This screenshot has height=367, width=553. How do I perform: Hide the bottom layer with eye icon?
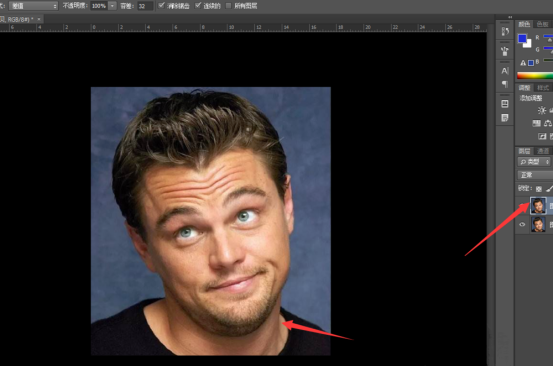point(522,225)
